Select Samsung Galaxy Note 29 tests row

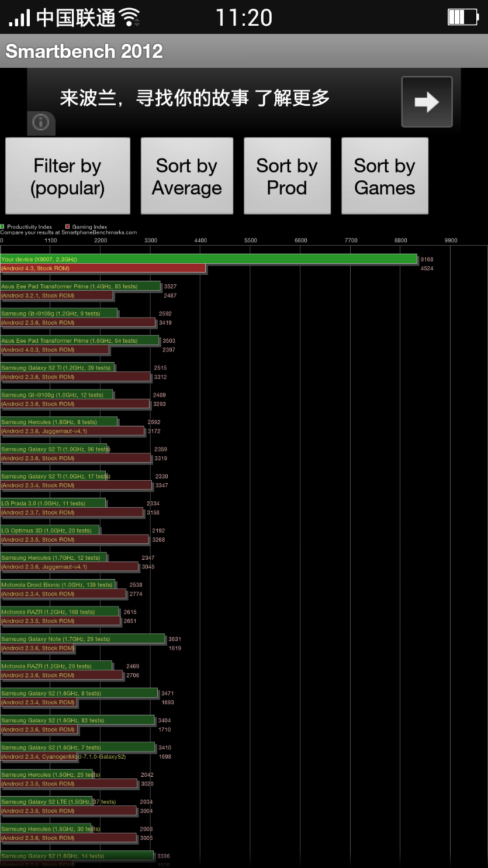point(82,639)
